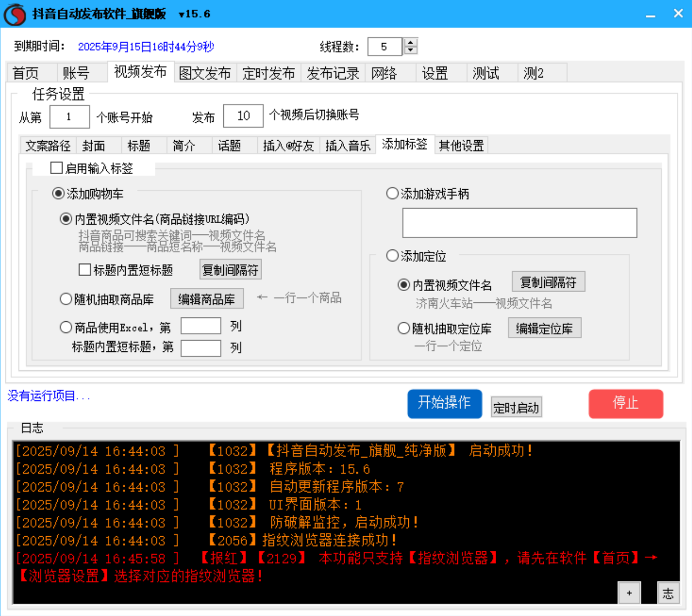This screenshot has height=616, width=692.
Task: Click the "+" icon in the log panel
Action: click(628, 593)
